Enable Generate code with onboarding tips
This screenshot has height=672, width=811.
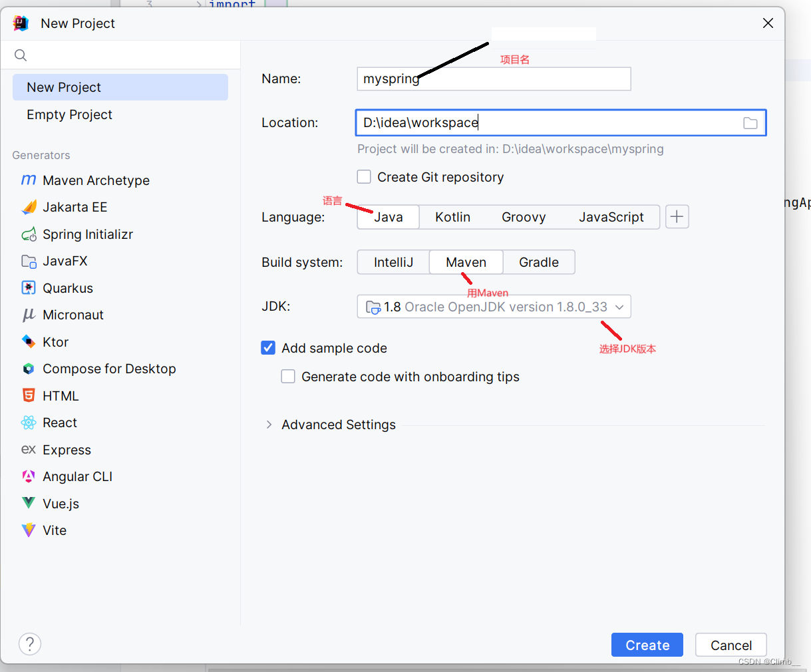coord(288,377)
